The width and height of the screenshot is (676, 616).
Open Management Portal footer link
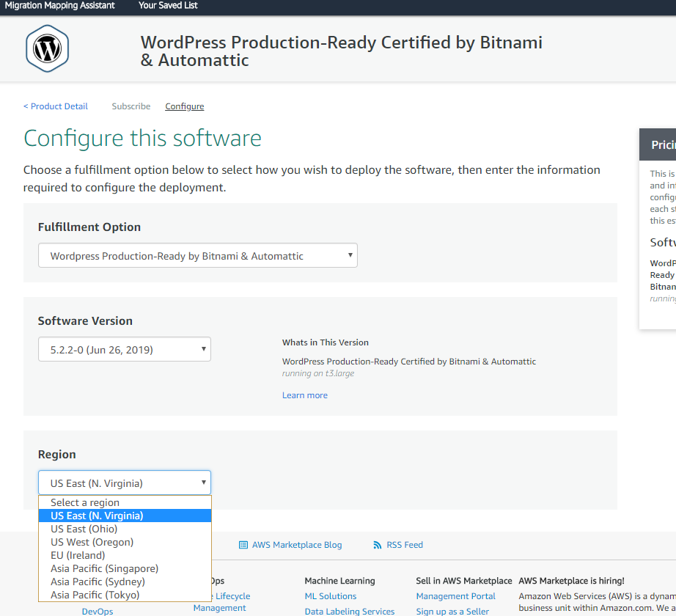click(x=456, y=596)
